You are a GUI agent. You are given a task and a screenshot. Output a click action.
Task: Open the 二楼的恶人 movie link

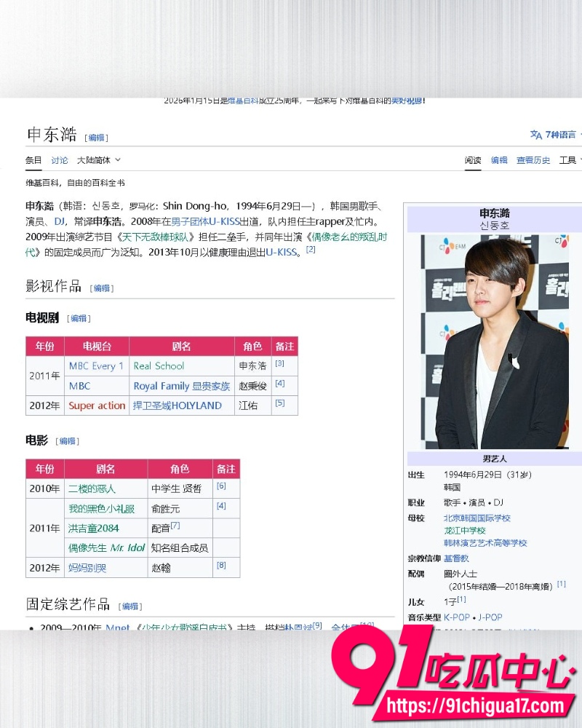coord(92,488)
